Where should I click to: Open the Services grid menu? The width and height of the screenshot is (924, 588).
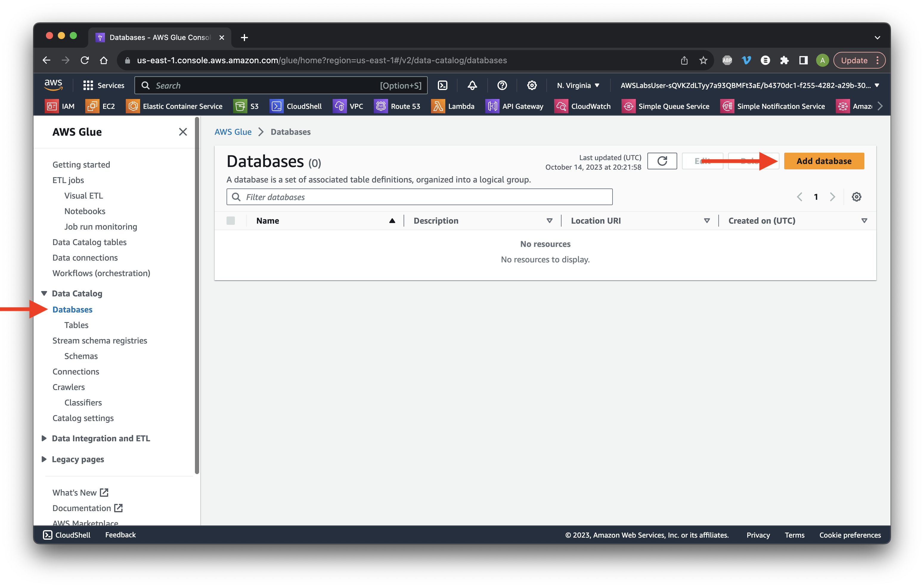pyautogui.click(x=104, y=85)
